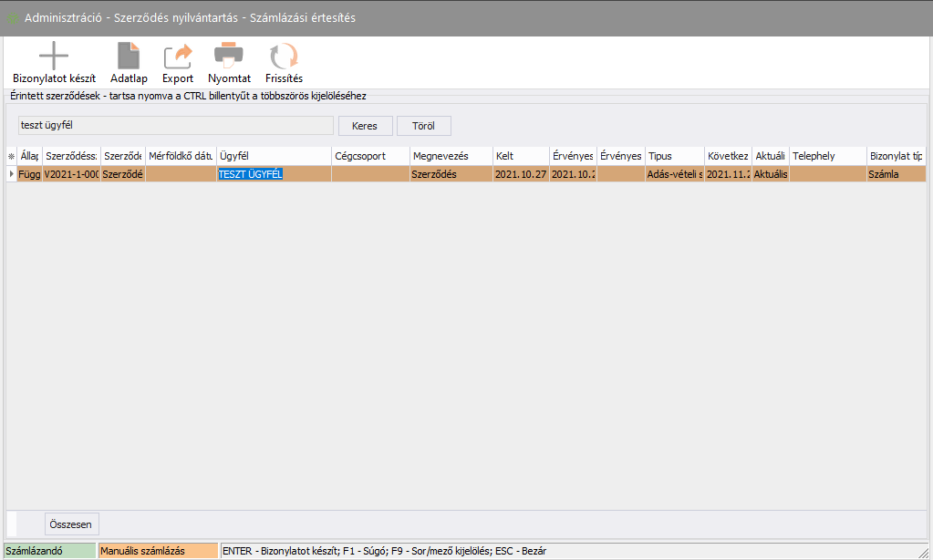
Task: Click the Telephely column header
Action: point(827,156)
